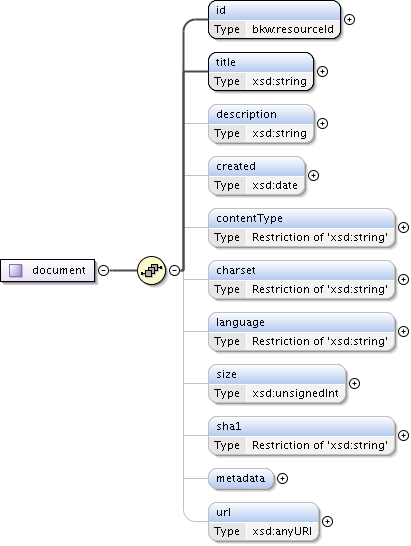411x546 pixels.
Task: Click the bkw:resourceId type value
Action: pos(293,29)
